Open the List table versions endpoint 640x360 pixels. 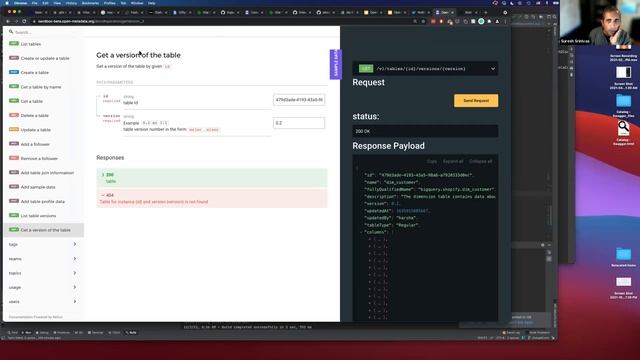click(x=43, y=216)
